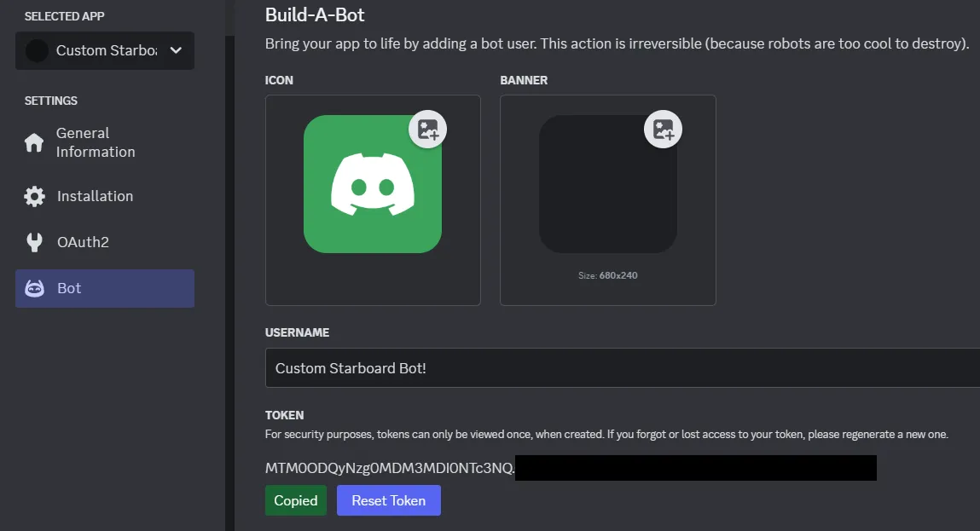The image size is (980, 531).
Task: Click the gear icon beside Installation
Action: (x=34, y=196)
